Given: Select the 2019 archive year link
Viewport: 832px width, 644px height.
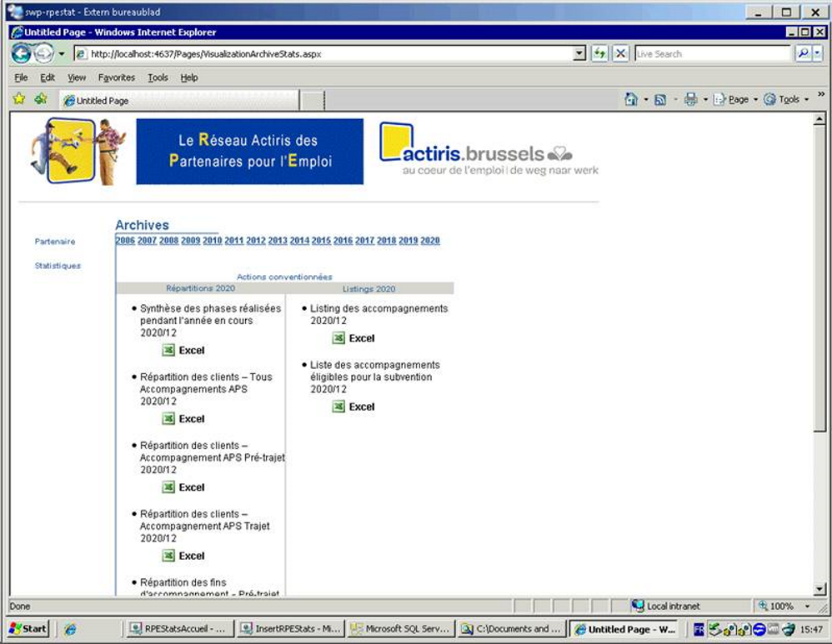Looking at the screenshot, I should pyautogui.click(x=408, y=241).
